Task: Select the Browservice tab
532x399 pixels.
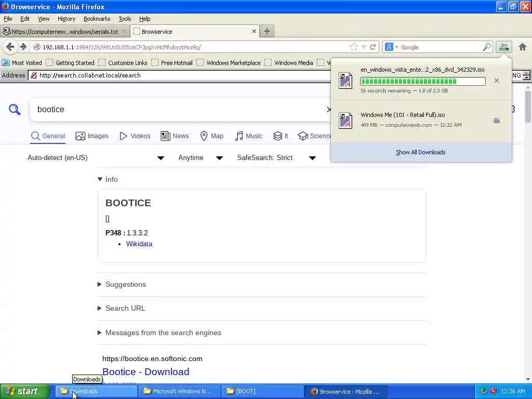Action: click(x=195, y=31)
